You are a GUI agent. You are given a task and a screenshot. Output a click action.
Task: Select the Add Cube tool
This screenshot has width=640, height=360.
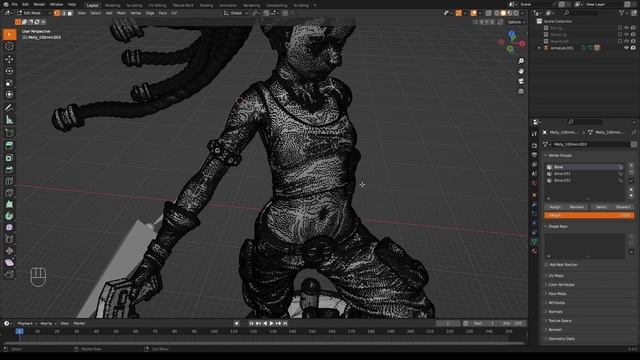(9, 133)
